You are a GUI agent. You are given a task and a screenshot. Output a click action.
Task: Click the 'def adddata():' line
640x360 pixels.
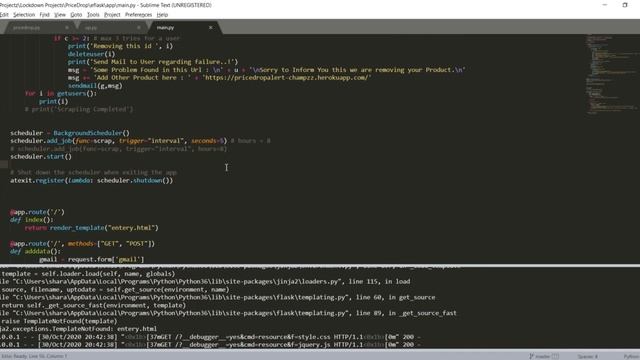[35, 251]
